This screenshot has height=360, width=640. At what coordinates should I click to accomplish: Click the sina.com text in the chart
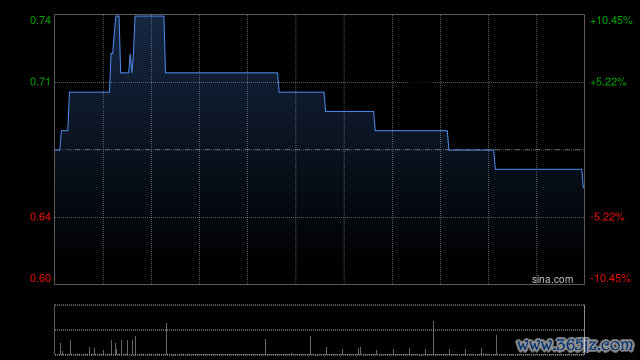(552, 280)
